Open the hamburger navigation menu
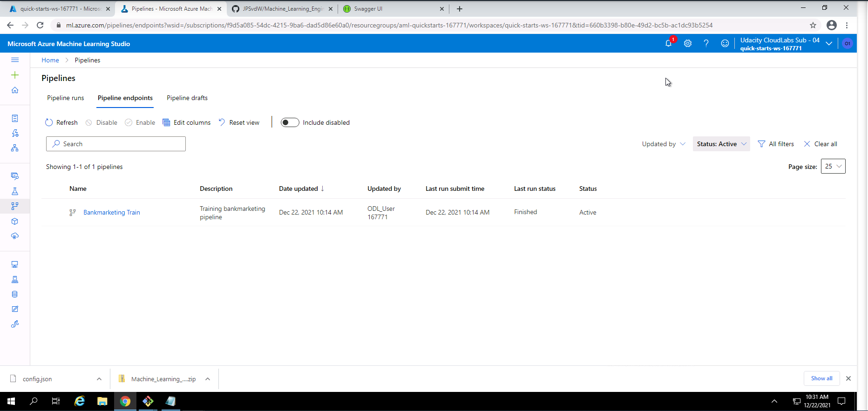868x411 pixels. click(15, 60)
